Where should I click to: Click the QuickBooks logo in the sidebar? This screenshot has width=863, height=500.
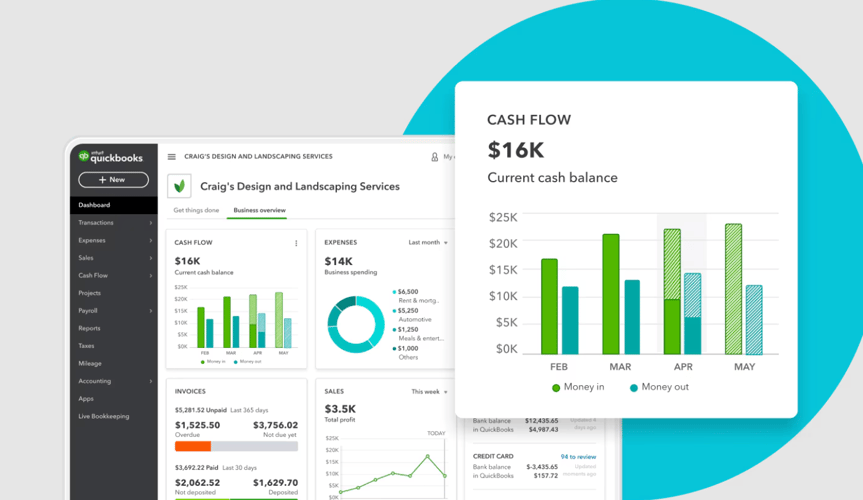pyautogui.click(x=111, y=157)
